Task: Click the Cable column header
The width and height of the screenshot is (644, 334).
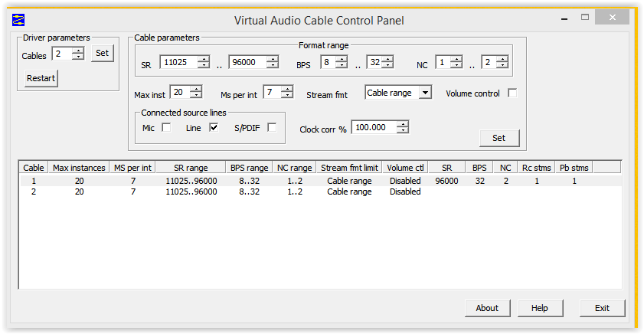Action: coord(34,168)
